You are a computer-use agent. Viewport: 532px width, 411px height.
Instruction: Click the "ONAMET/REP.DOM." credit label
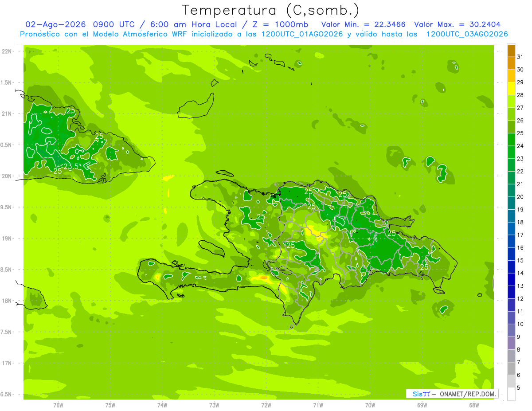pyautogui.click(x=468, y=394)
